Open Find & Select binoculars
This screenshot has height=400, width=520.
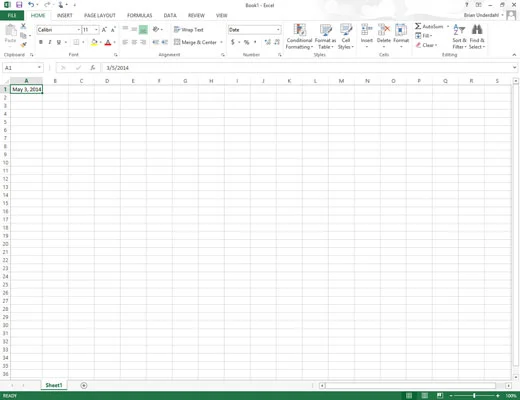(477, 30)
